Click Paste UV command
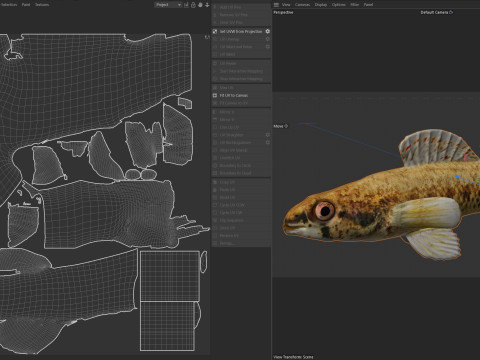This screenshot has height=360, width=480. pos(227,190)
